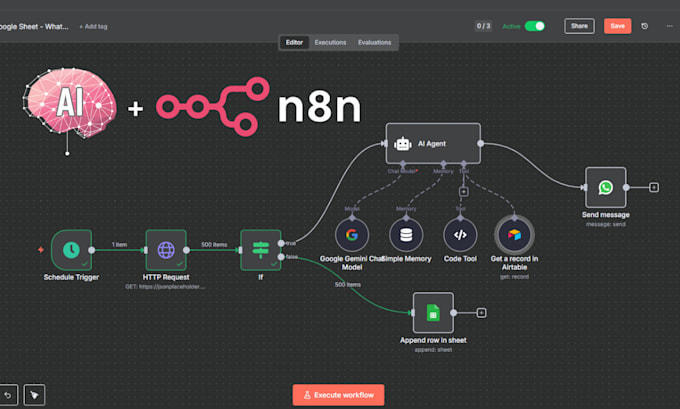
Task: Select the If node
Action: 261,250
